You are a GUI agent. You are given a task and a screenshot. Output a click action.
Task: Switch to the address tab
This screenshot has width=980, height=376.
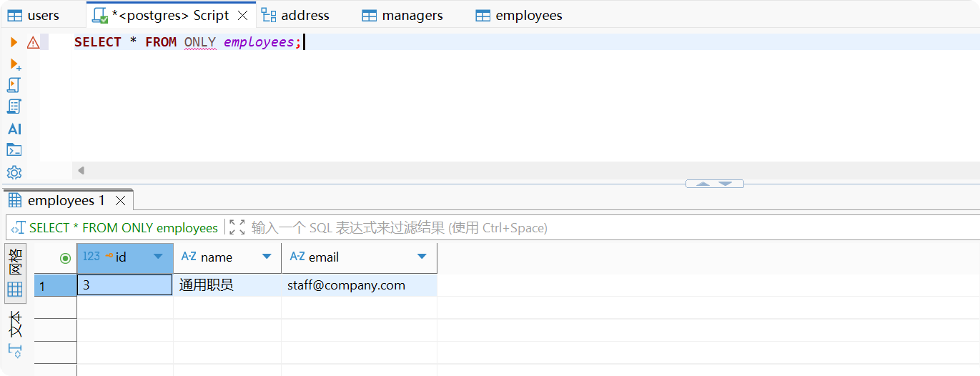click(295, 15)
